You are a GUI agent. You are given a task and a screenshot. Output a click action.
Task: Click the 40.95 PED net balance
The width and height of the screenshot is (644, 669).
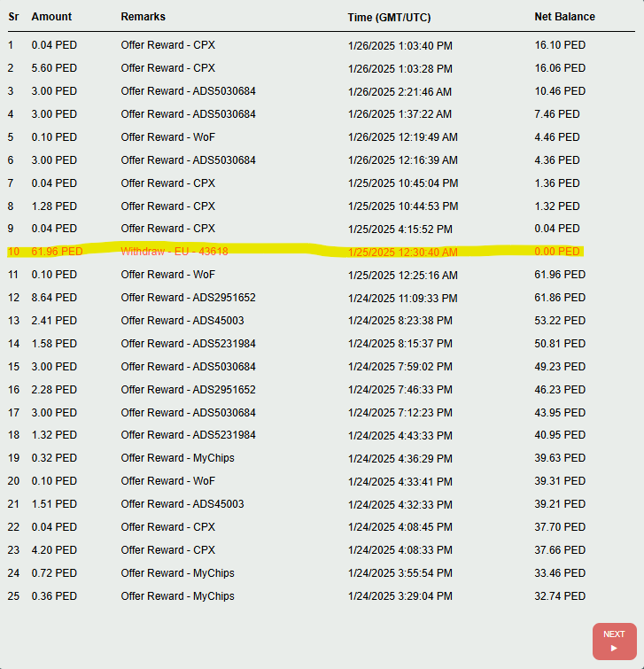(560, 435)
